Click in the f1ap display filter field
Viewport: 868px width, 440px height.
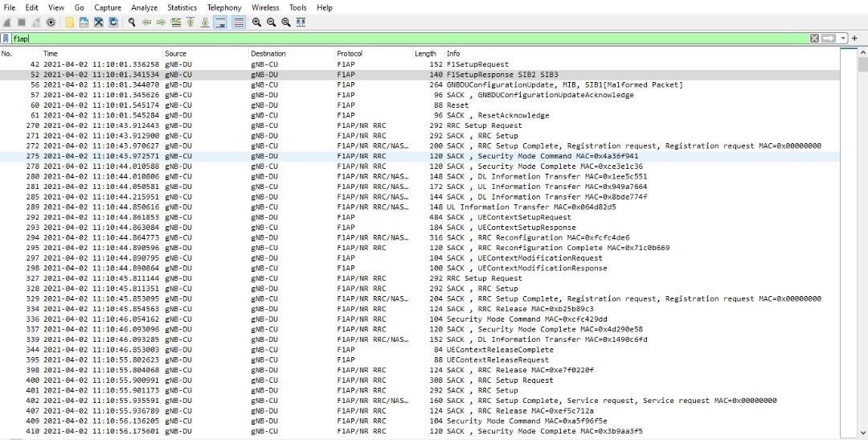pyautogui.click(x=402, y=38)
